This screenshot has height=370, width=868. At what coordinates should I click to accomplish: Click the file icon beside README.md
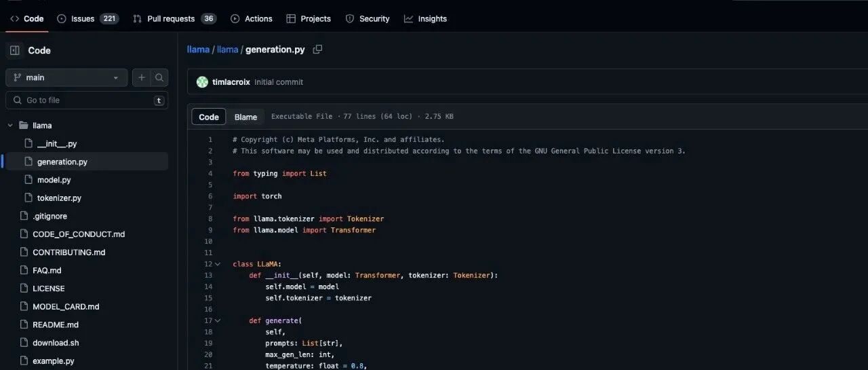23,325
